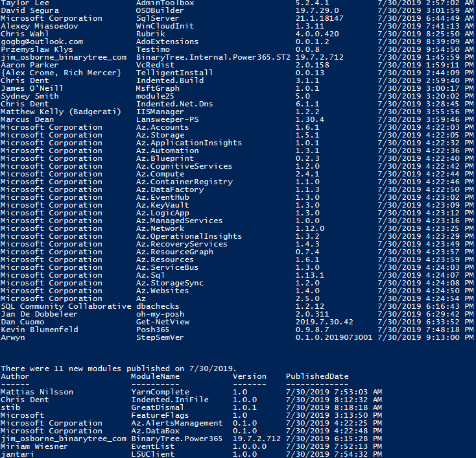The height and width of the screenshot is (458, 476).
Task: Select the Get-NetView module name
Action: [163, 322]
